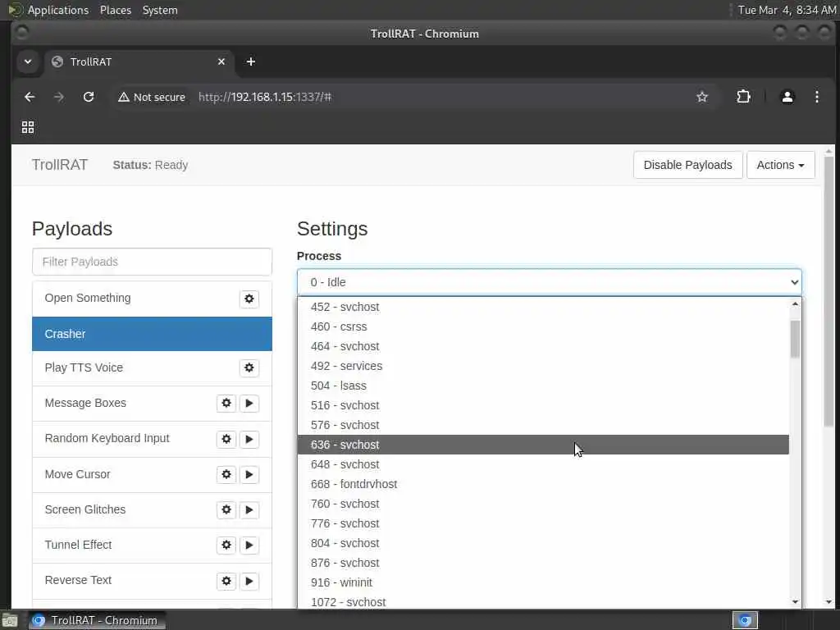
Task: Open settings gear for Play TTS Voice
Action: (249, 367)
